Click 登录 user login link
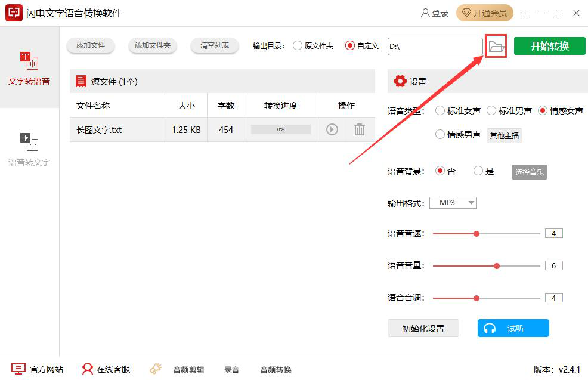Image resolution: width=588 pixels, height=380 pixels. point(435,13)
